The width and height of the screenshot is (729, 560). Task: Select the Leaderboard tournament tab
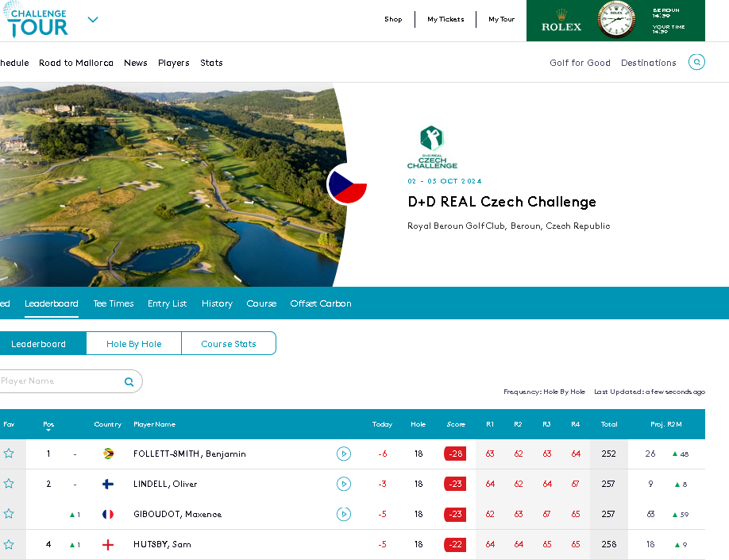point(51,303)
